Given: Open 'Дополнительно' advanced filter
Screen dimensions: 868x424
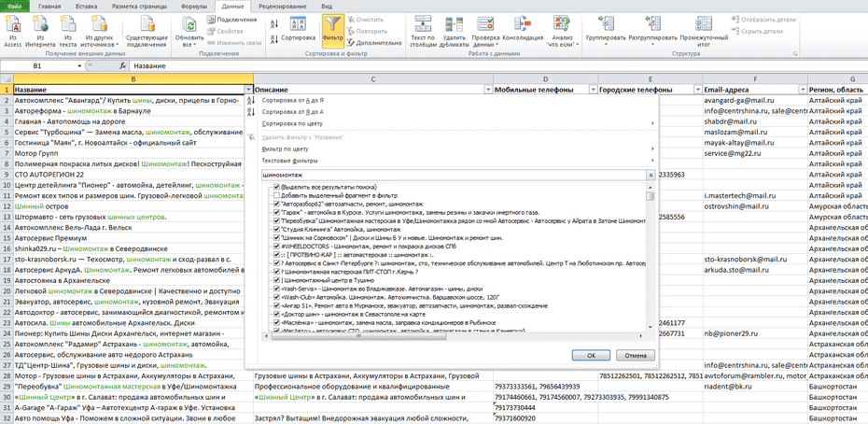Looking at the screenshot, I should point(374,43).
